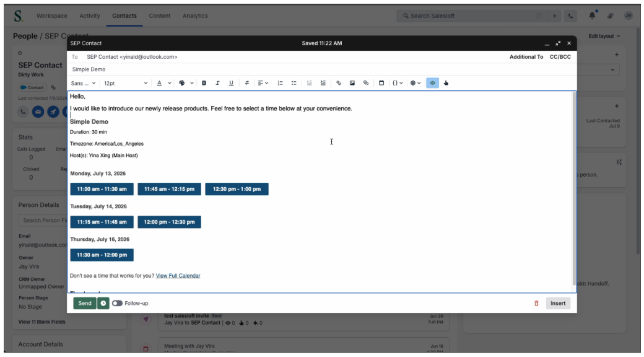Call the contact via phone icon on profile
This screenshot has height=357, width=644.
coord(23,112)
